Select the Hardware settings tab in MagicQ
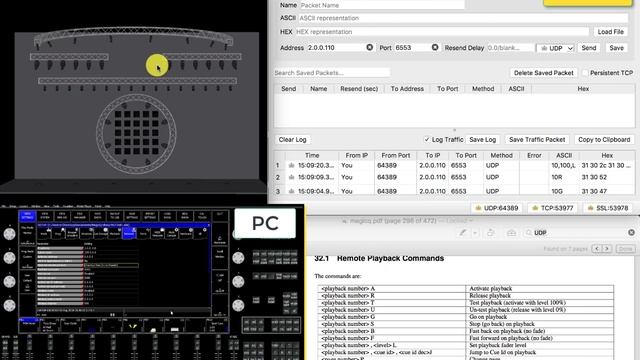640x360 pixels. (185, 233)
